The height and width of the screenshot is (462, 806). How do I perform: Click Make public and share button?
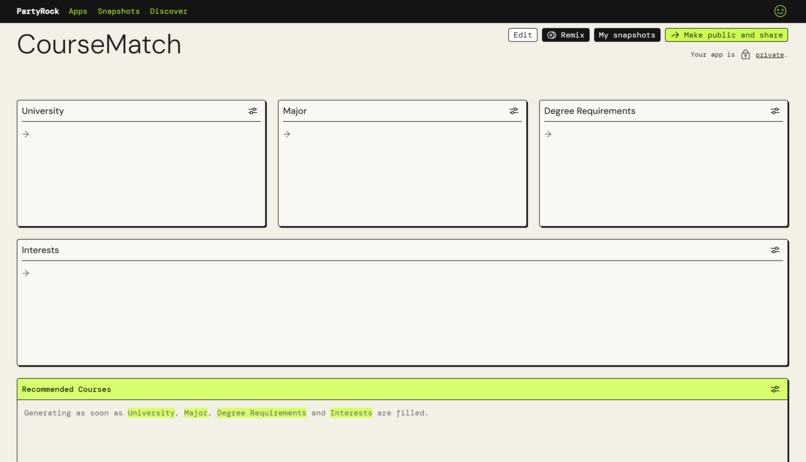click(726, 35)
